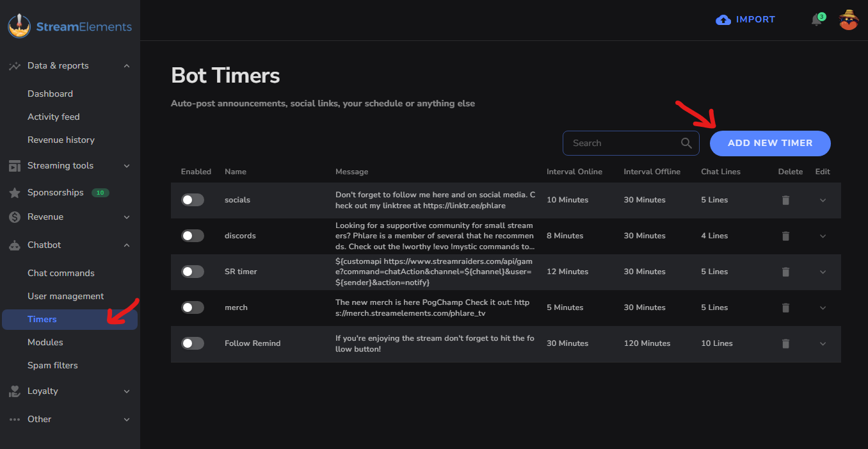Image resolution: width=868 pixels, height=449 pixels.
Task: Click the search magnifier icon
Action: point(686,143)
